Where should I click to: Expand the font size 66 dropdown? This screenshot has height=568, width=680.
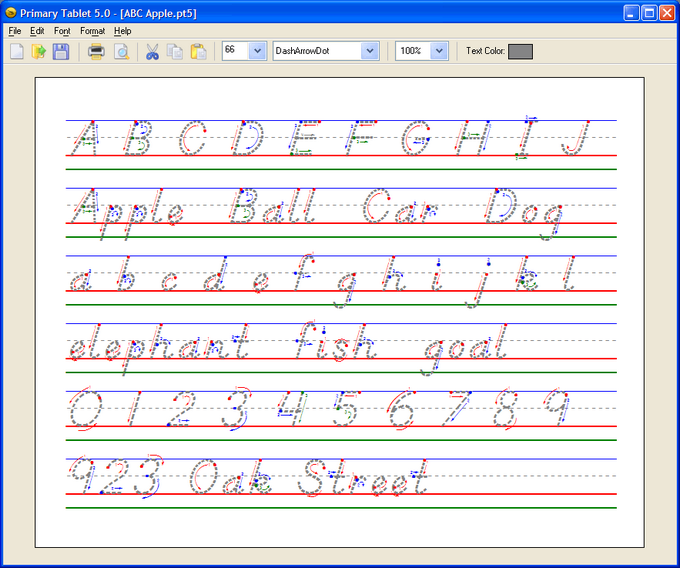point(257,51)
